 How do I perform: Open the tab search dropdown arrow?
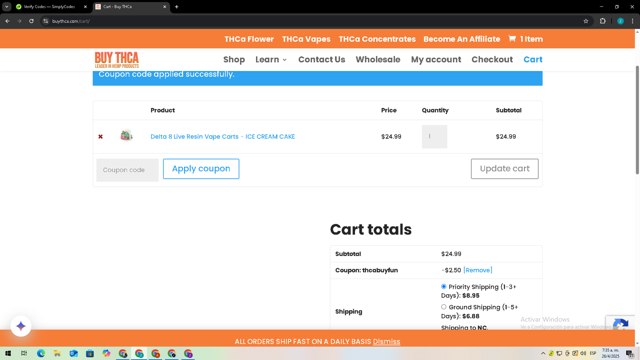click(7, 7)
